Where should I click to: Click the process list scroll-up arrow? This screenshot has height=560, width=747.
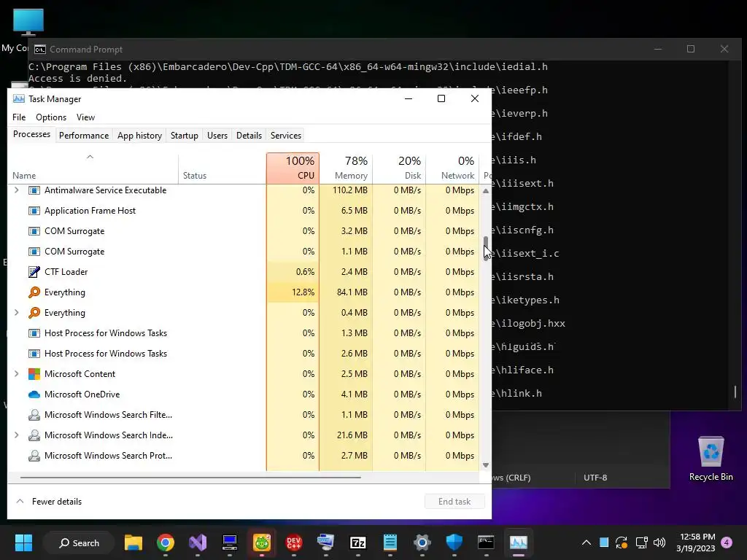click(485, 190)
